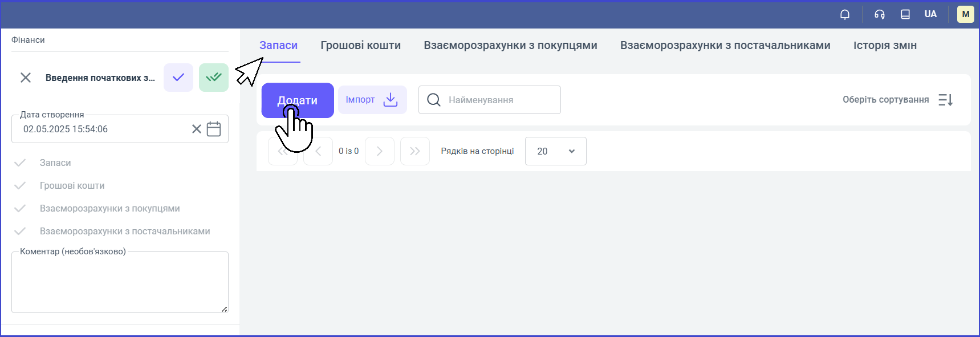
Task: Select the Запаси item in sidebar list
Action: (x=55, y=163)
